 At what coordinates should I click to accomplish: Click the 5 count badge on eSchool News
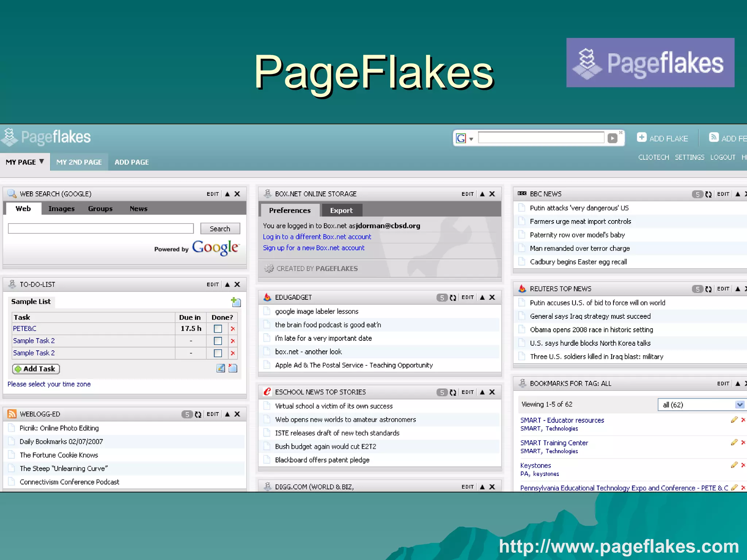[x=442, y=393]
